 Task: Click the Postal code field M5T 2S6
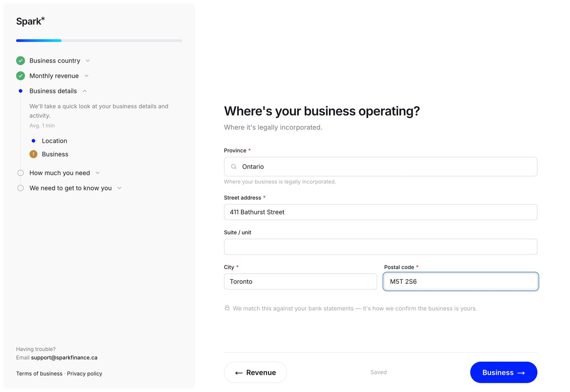461,282
